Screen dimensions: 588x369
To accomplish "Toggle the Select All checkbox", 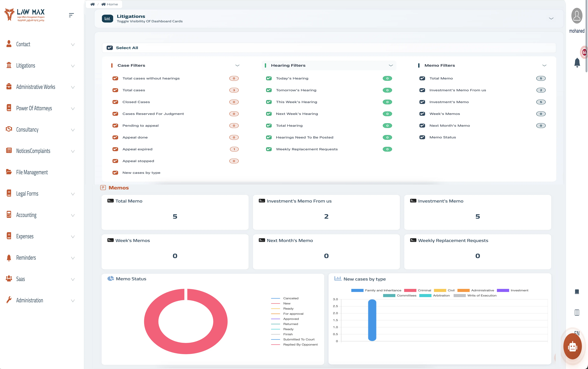I will click(x=110, y=48).
